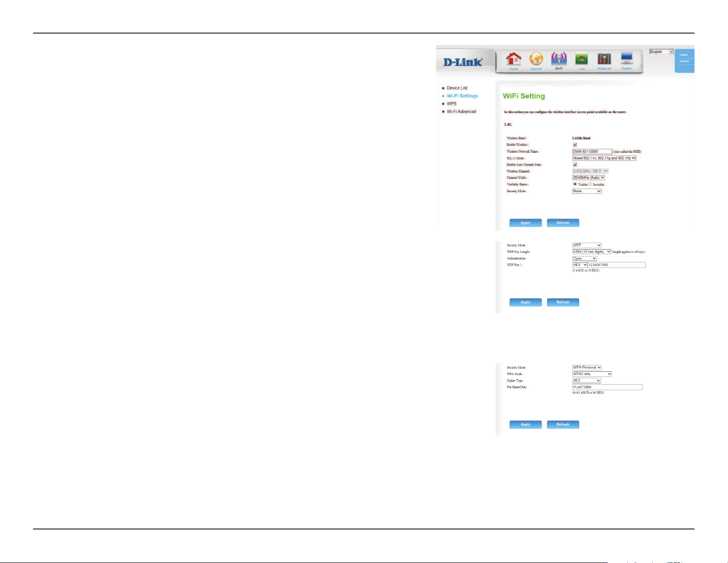The image size is (728, 563).
Task: Expand the WEP Key Length dropdown
Action: click(x=592, y=252)
